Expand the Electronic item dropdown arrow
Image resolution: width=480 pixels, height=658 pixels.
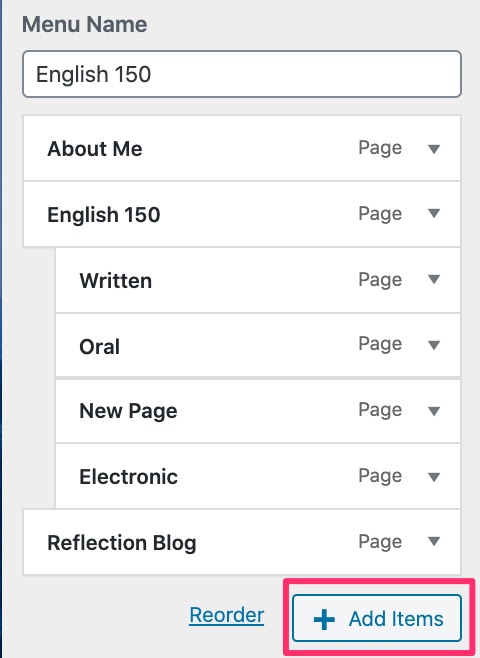coord(434,477)
